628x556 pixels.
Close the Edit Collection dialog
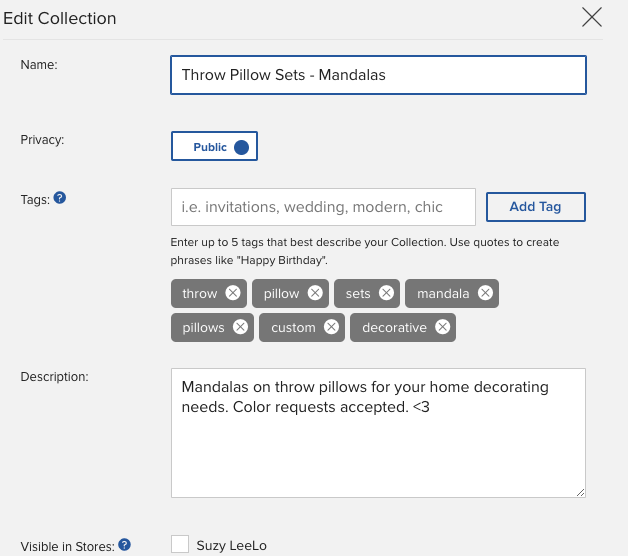(x=592, y=17)
